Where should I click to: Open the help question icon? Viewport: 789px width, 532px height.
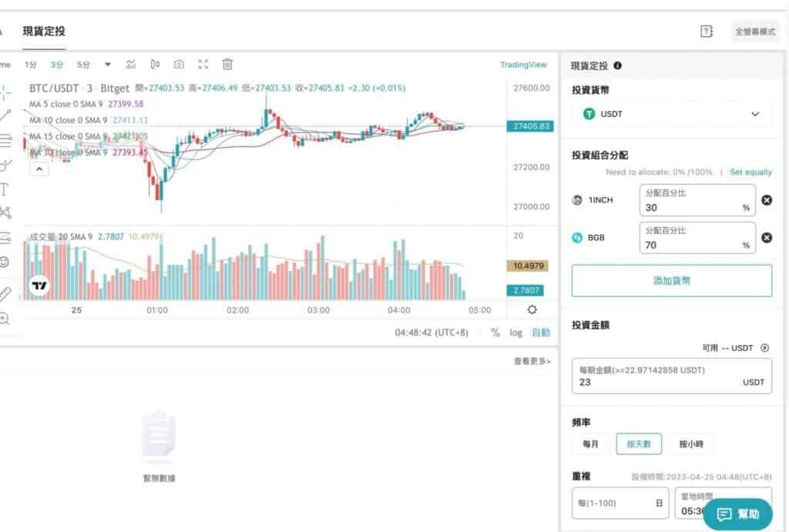(x=707, y=32)
